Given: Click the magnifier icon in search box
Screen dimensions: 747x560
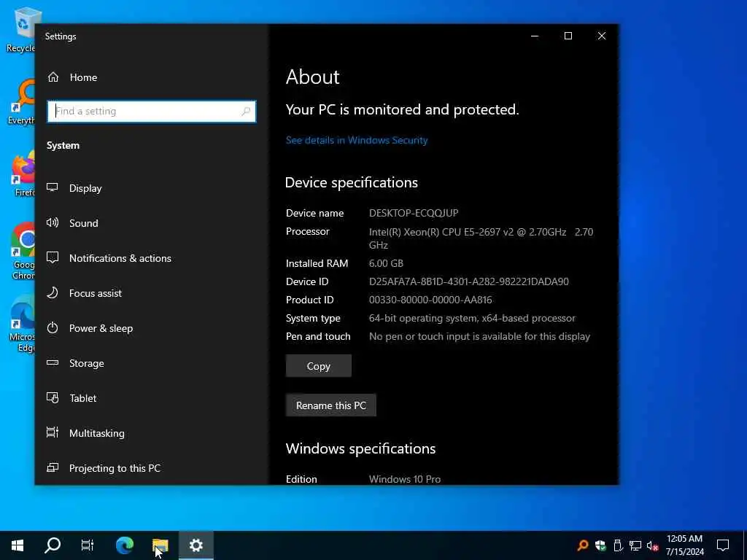Looking at the screenshot, I should [246, 112].
